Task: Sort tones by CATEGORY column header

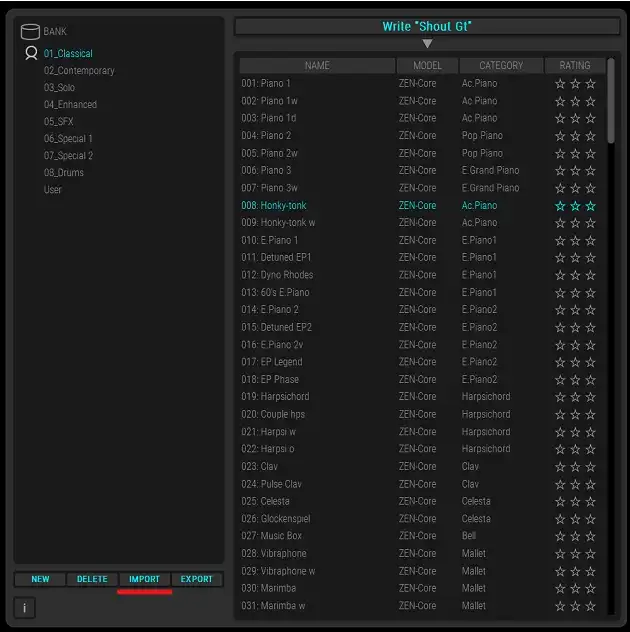Action: (501, 66)
